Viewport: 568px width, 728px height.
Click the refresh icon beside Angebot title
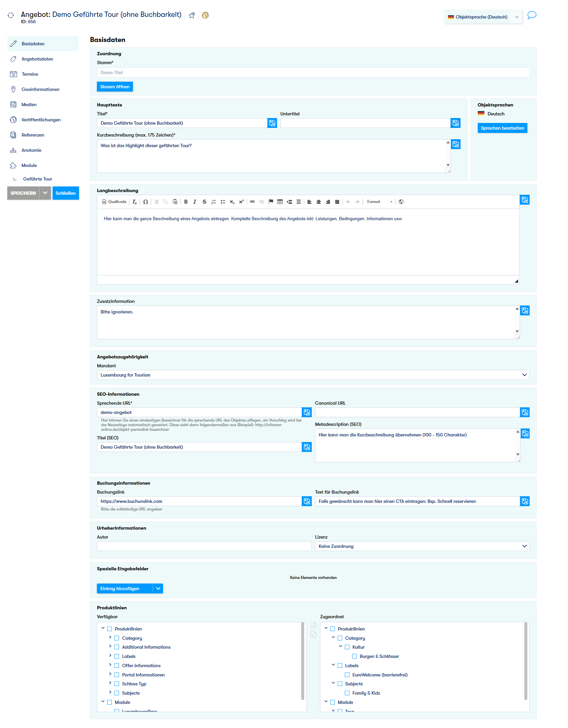(x=11, y=15)
